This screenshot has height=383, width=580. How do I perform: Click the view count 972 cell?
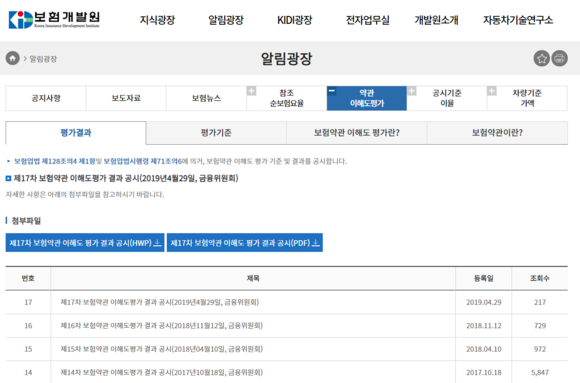(x=540, y=349)
